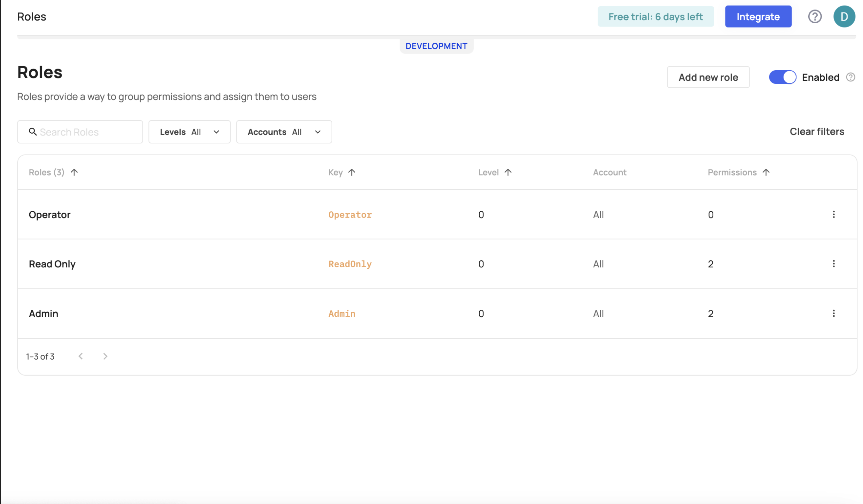Sort by Roles column arrow
This screenshot has height=504, width=863.
point(74,172)
